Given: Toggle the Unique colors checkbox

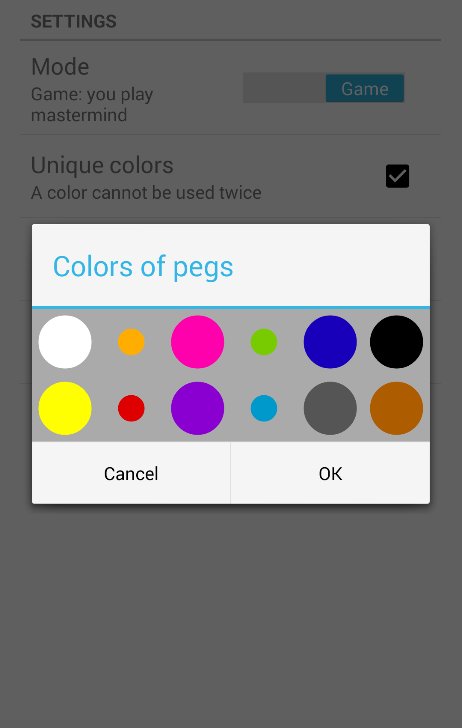Looking at the screenshot, I should tap(397, 176).
